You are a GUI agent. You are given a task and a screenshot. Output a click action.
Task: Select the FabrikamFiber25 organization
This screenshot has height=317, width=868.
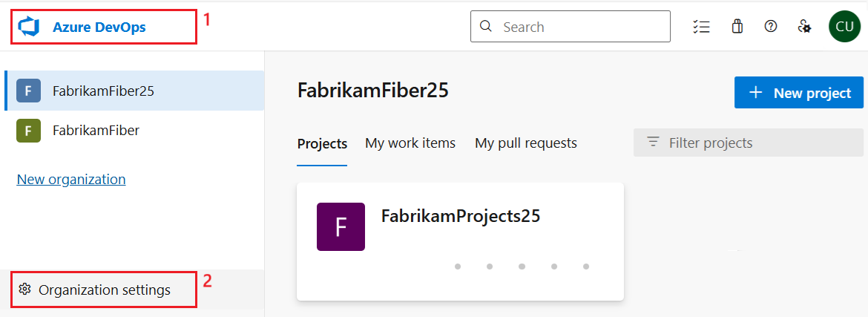click(x=103, y=91)
